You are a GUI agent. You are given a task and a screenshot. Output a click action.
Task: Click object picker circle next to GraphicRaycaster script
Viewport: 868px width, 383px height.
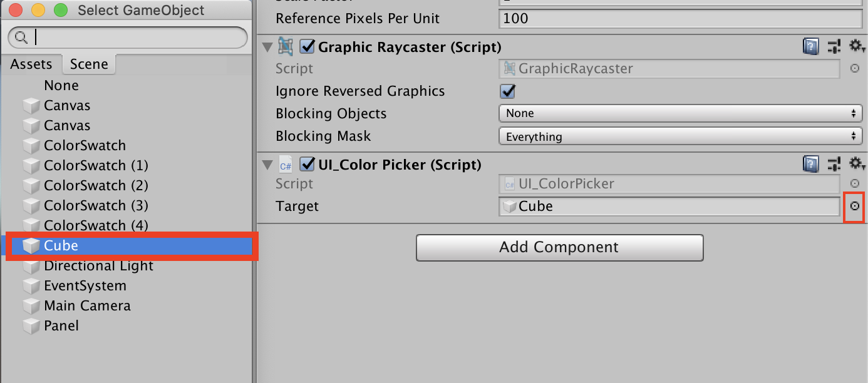[854, 68]
